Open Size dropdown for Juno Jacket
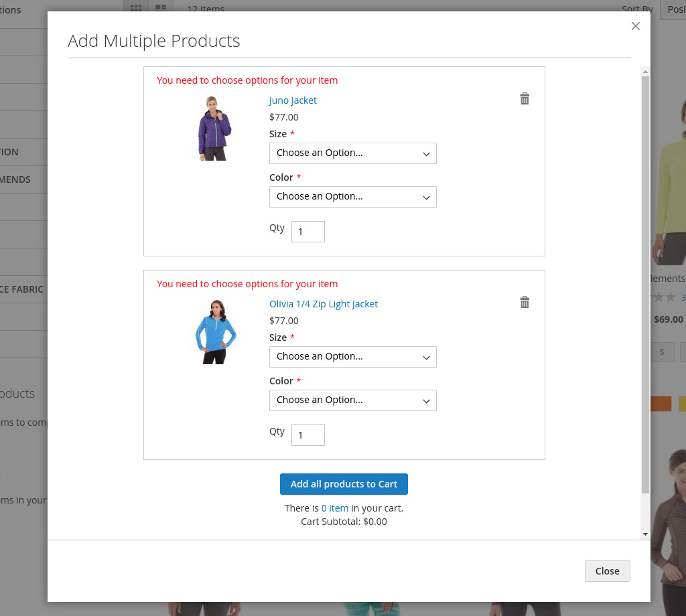Viewport: 686px width, 616px height. [x=352, y=153]
